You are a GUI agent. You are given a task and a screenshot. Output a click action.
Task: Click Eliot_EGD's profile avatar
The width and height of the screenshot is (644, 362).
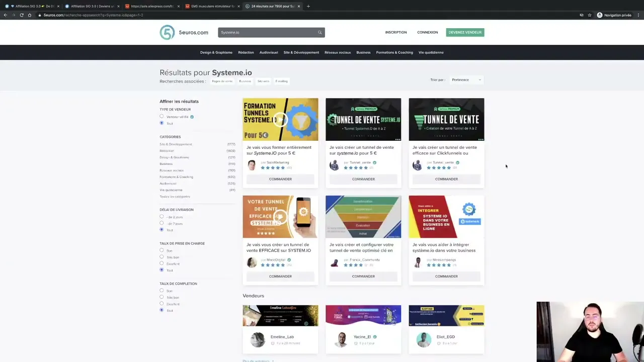click(424, 340)
